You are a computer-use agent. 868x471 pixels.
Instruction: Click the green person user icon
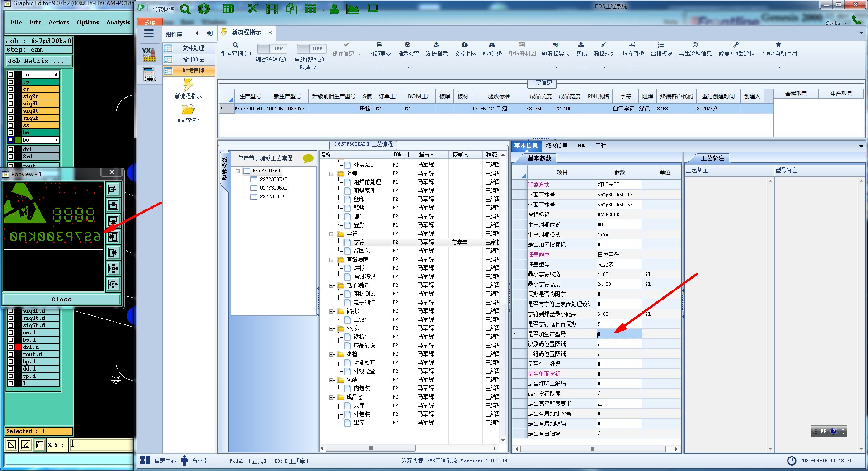[334, 9]
